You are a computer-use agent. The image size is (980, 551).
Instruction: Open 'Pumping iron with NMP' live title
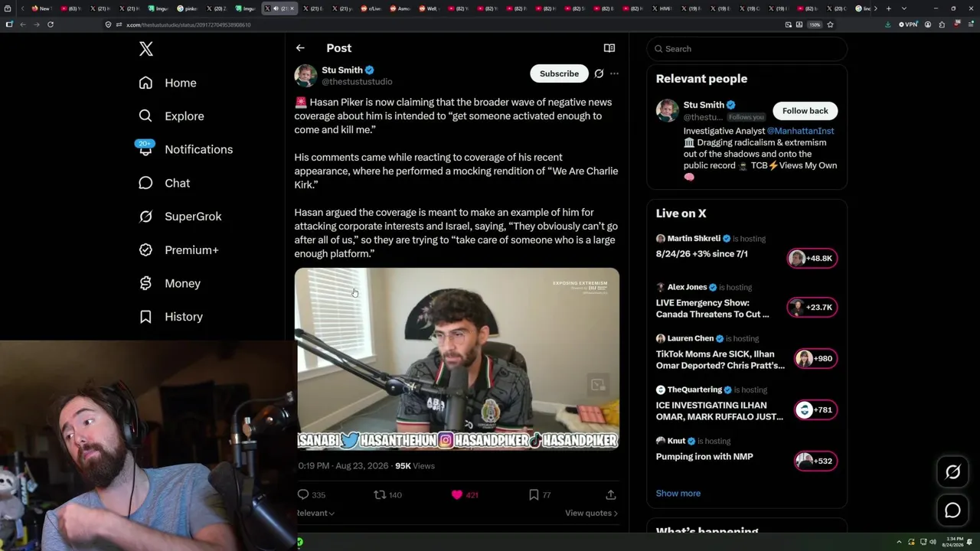pos(704,457)
